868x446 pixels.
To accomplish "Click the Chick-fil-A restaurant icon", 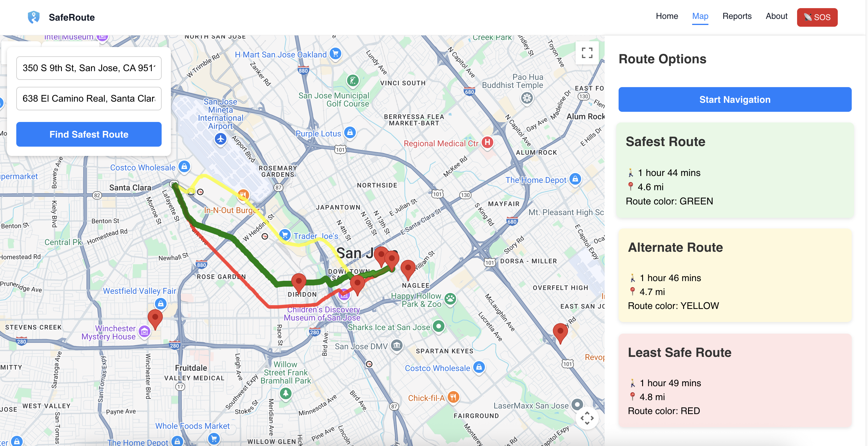I will [x=453, y=397].
